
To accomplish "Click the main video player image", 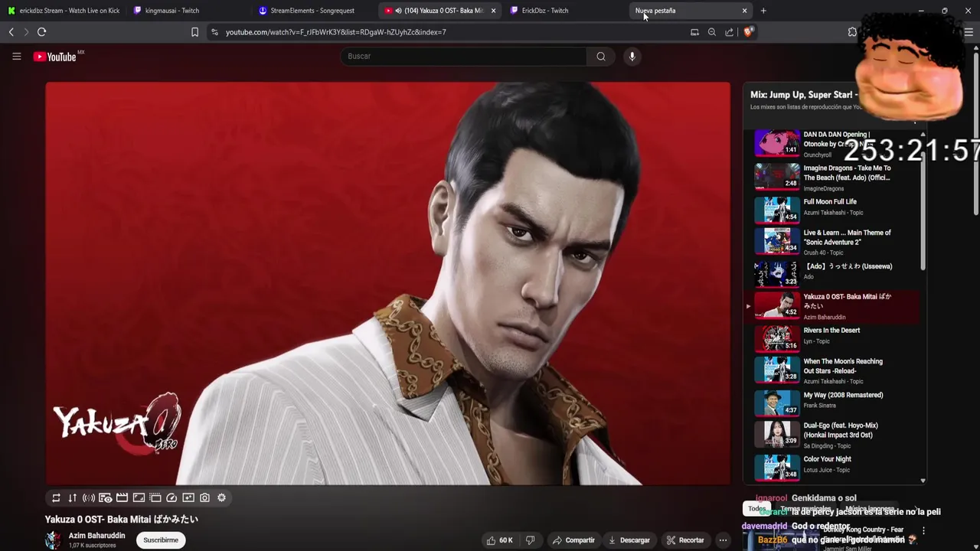I will tap(388, 283).
